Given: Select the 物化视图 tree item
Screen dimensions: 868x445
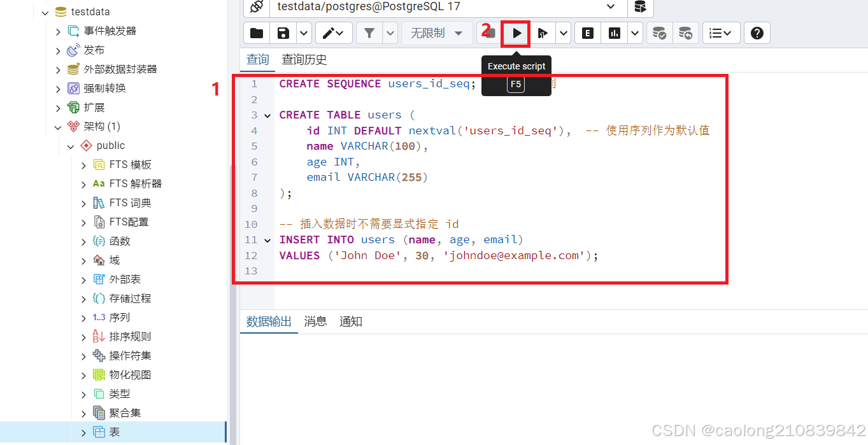Looking at the screenshot, I should click(130, 375).
